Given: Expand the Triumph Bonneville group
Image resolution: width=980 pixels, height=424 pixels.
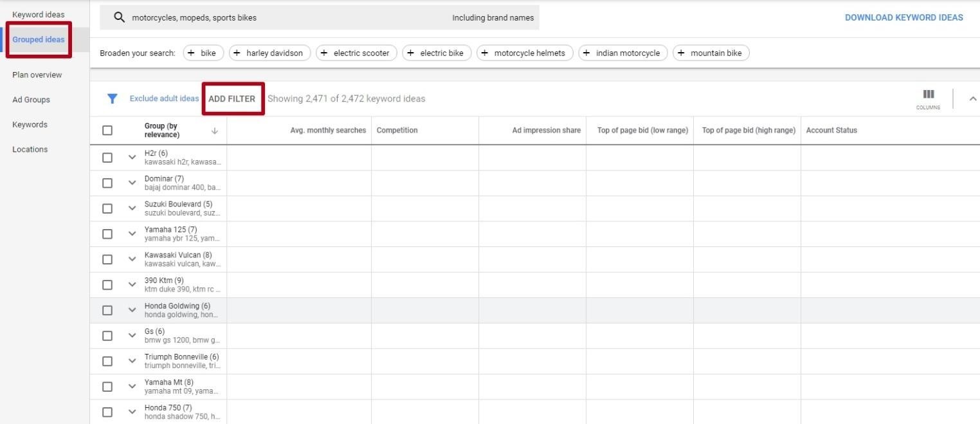Looking at the screenshot, I should 132,360.
